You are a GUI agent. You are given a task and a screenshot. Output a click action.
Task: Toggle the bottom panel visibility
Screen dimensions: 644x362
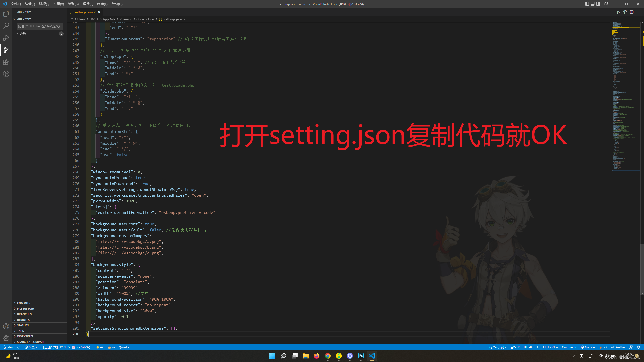593,4
